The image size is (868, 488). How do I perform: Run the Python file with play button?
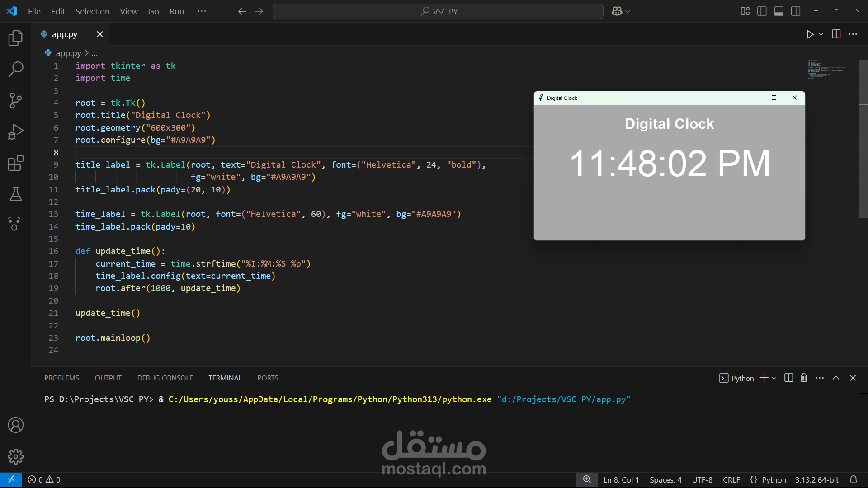[x=810, y=34]
